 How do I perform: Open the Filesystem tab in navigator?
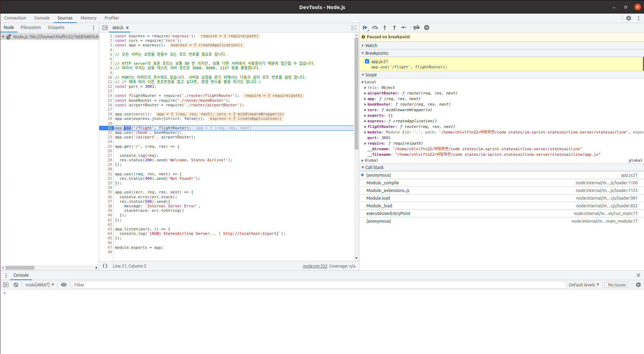pyautogui.click(x=31, y=28)
